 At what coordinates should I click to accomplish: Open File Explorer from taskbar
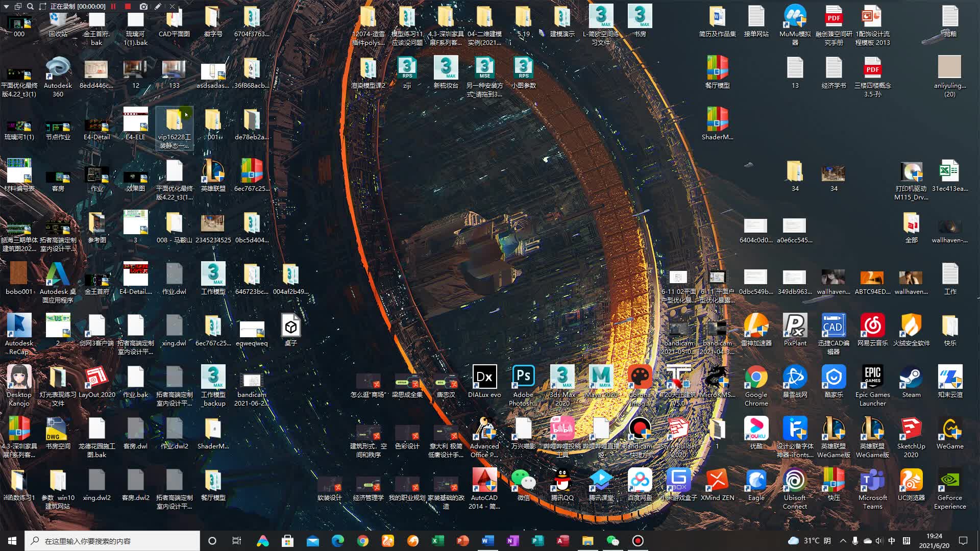[587, 541]
